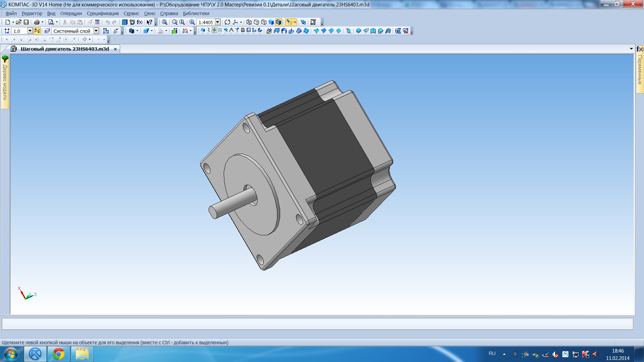Click the crane library manager icon
Image resolution: width=644 pixels, height=362 pixels.
(313, 22)
